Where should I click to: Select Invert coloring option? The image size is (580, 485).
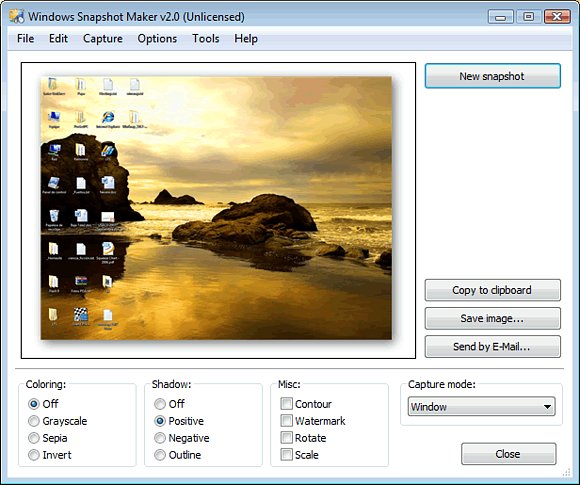[34, 455]
